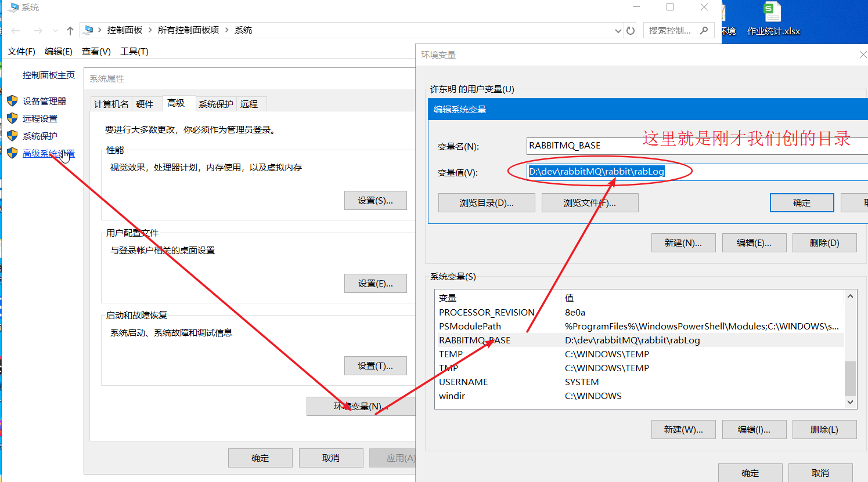Image resolution: width=868 pixels, height=482 pixels.
Task: Switch to the 系统保护 tab
Action: [216, 104]
